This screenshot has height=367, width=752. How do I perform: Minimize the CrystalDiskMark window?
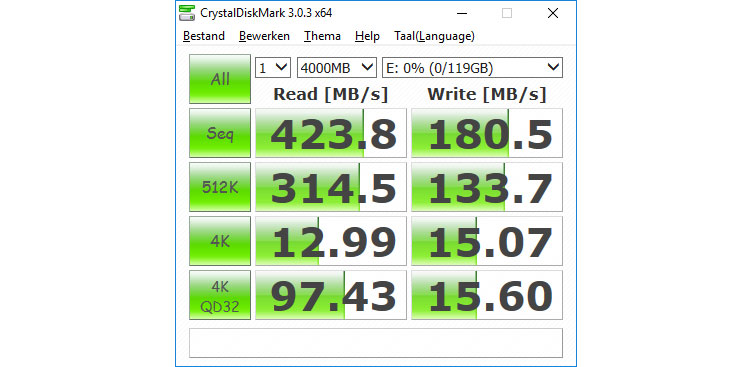click(461, 13)
